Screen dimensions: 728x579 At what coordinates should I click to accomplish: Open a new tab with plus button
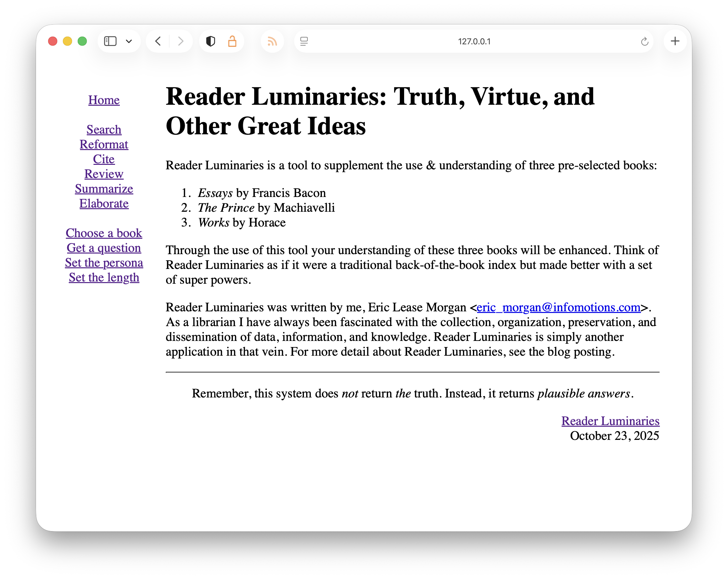tap(675, 41)
